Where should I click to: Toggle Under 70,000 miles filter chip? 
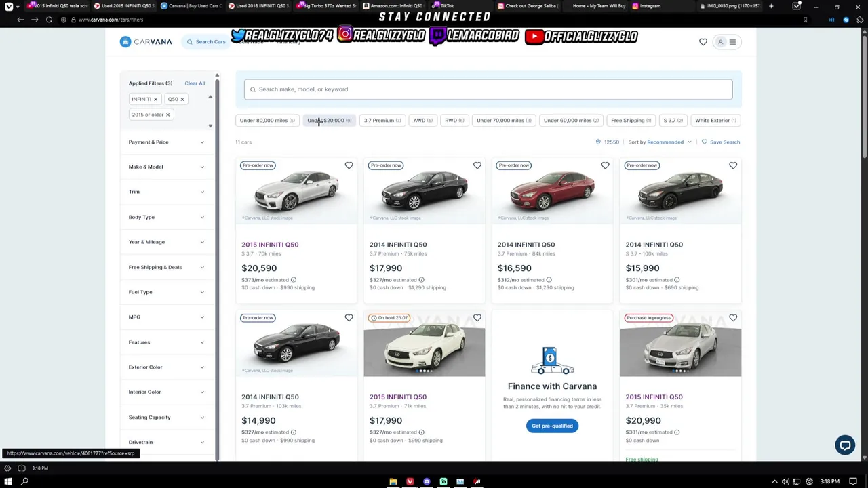pos(504,121)
